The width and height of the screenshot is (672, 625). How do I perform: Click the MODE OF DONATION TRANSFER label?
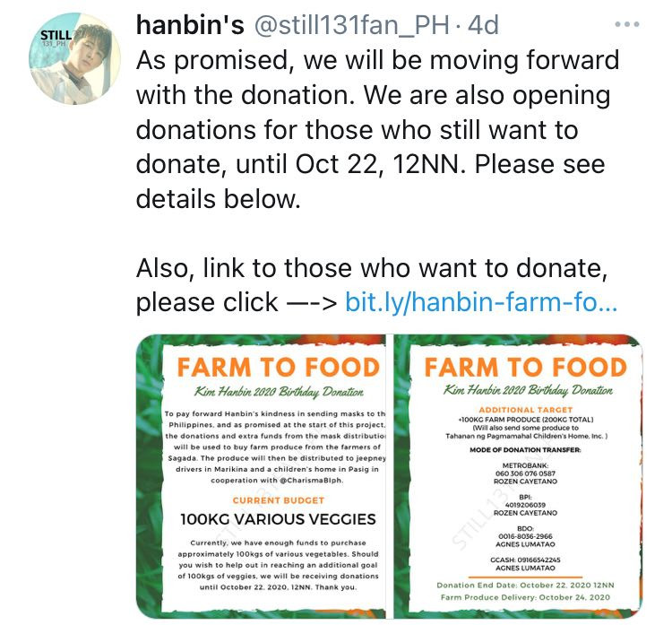(525, 450)
